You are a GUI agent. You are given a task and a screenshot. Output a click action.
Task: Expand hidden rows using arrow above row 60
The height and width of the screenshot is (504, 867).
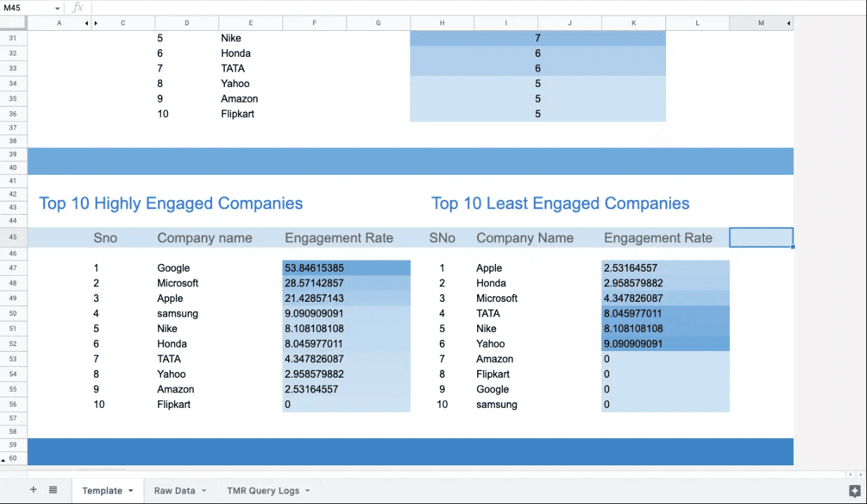[3, 459]
